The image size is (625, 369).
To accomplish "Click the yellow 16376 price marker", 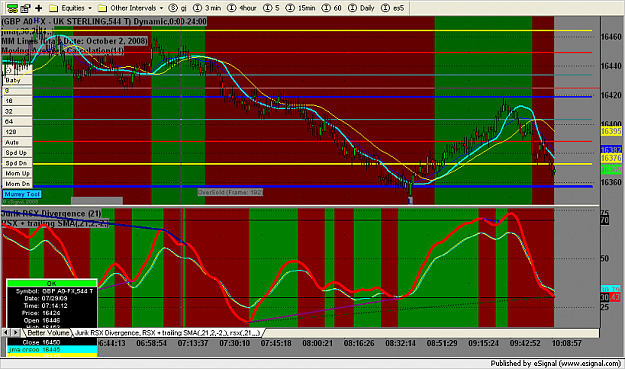I will 611,158.
